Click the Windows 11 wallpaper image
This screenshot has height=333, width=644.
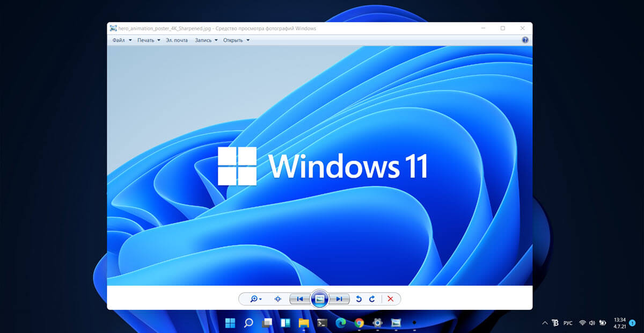click(320, 165)
